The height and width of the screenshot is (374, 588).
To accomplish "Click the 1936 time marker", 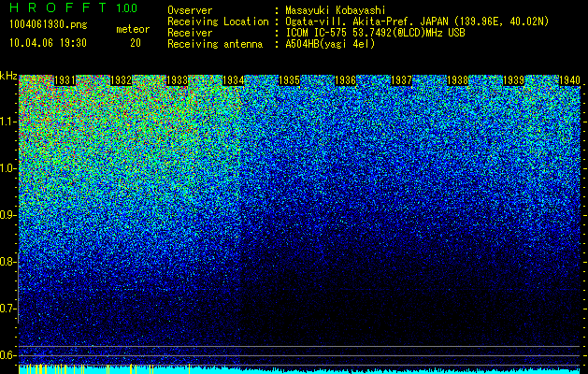I will (345, 80).
